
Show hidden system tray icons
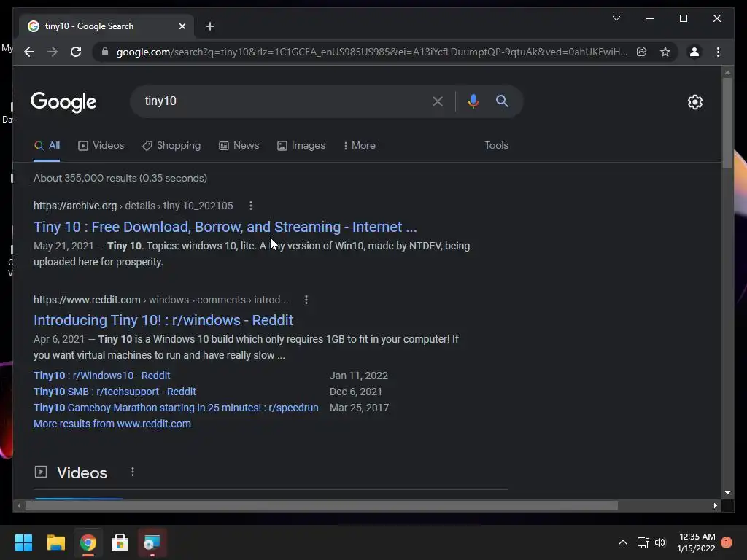[x=623, y=542]
